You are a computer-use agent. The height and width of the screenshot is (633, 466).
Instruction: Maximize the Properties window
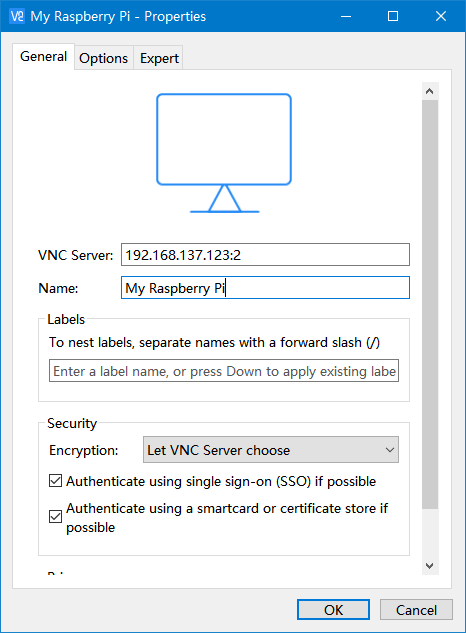click(x=393, y=16)
